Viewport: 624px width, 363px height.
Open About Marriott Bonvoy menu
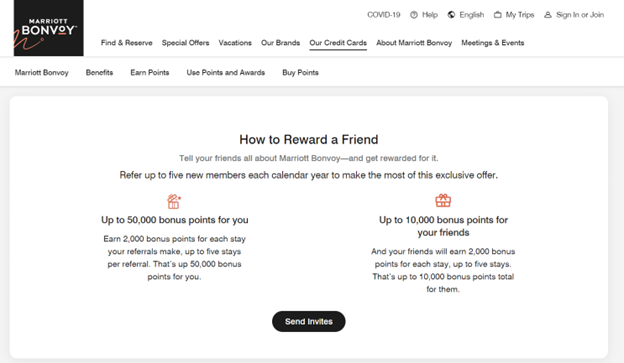coord(414,43)
